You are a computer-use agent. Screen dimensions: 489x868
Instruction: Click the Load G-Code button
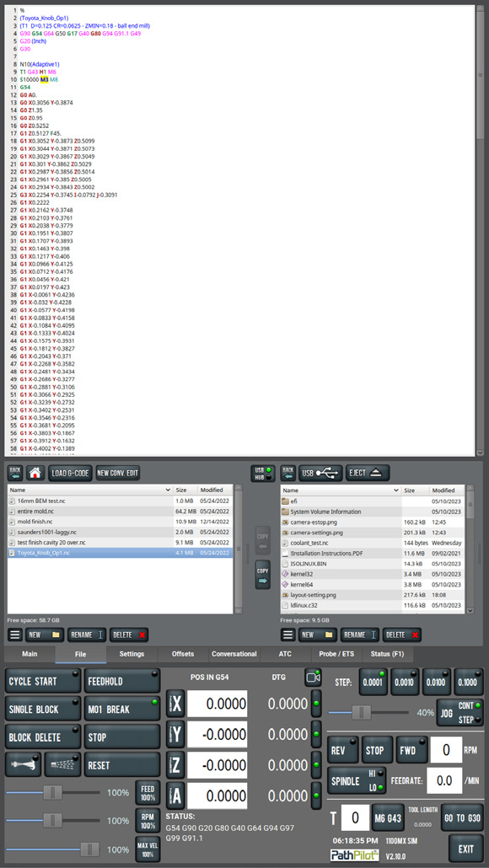[x=70, y=473]
